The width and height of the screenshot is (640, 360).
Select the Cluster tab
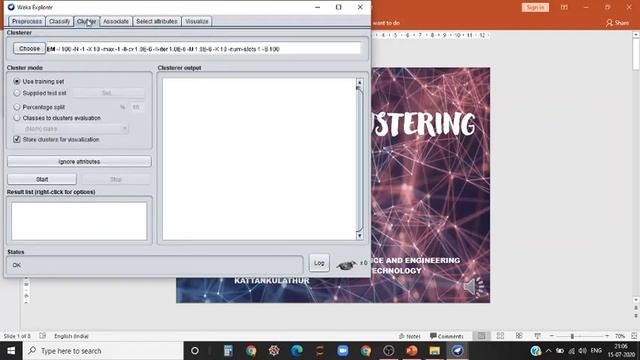click(87, 21)
